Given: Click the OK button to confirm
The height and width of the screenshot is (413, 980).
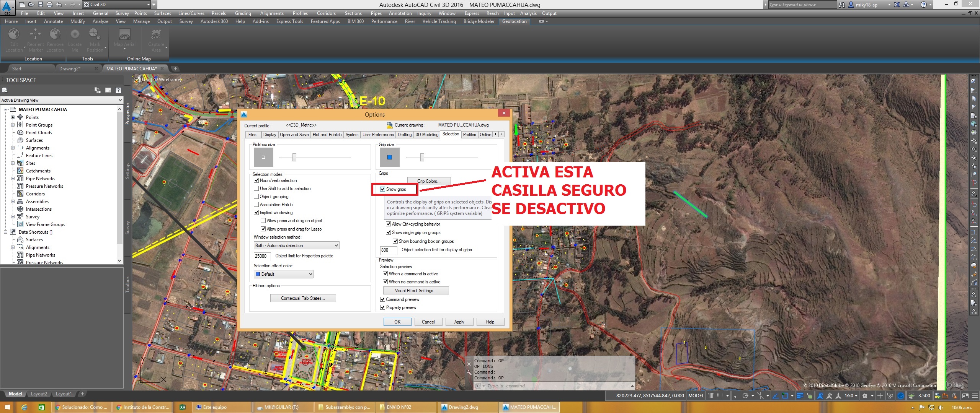Looking at the screenshot, I should tap(396, 322).
